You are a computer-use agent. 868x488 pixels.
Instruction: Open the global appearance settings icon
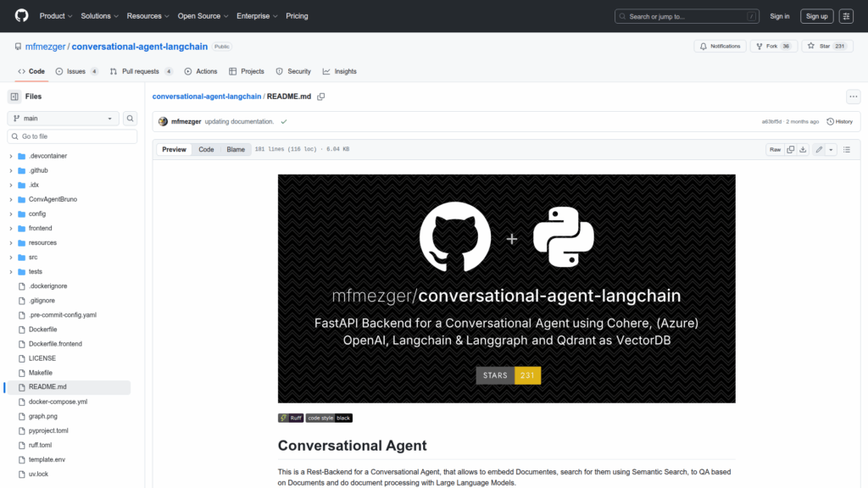[x=846, y=16]
